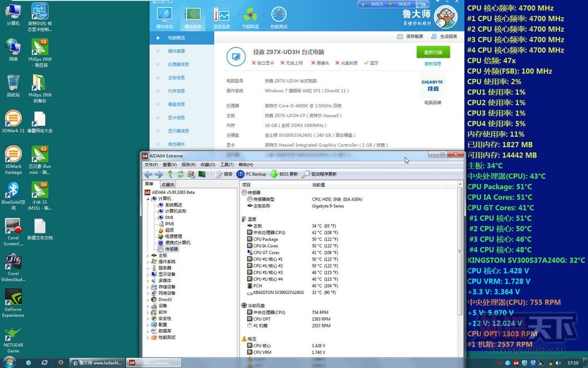Image resolution: width=588 pixels, height=368 pixels.
Task: Open 硬件体检 in Ludashi top bar
Action: [x=164, y=18]
